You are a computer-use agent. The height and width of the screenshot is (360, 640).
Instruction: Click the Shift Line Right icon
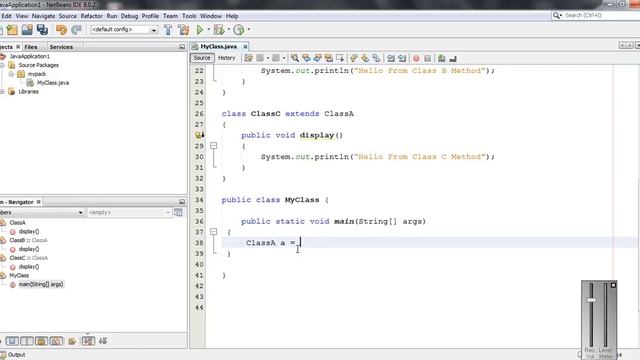click(402, 58)
